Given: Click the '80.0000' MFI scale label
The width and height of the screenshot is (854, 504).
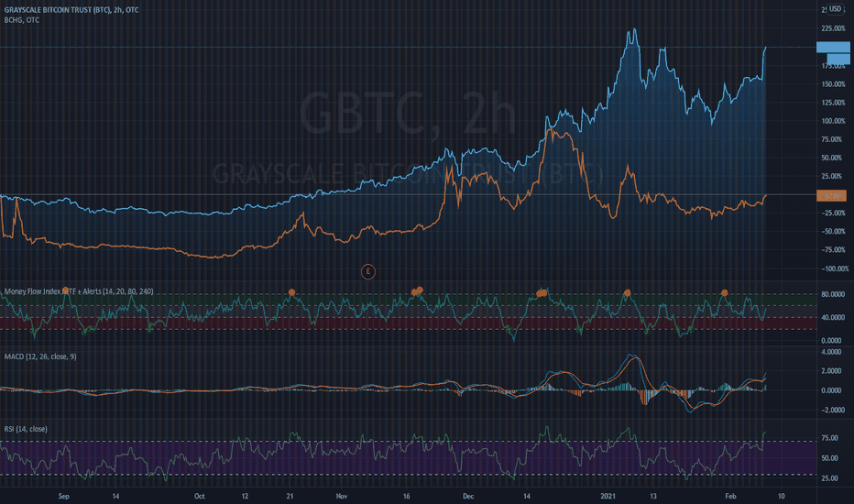Looking at the screenshot, I should [x=833, y=294].
